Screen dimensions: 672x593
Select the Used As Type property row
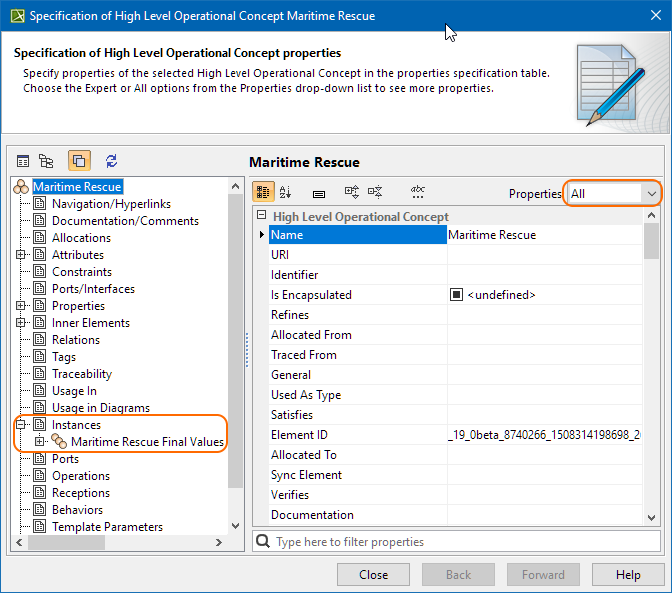[x=455, y=395]
